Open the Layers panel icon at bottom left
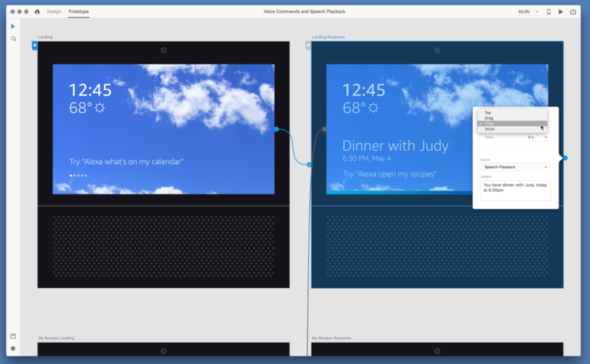 point(13,348)
